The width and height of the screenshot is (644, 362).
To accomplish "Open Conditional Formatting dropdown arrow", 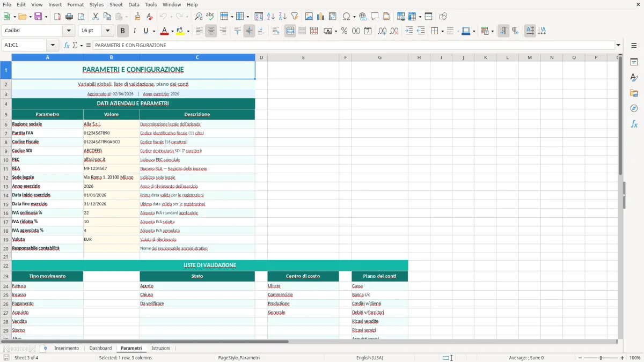I will tap(492, 31).
